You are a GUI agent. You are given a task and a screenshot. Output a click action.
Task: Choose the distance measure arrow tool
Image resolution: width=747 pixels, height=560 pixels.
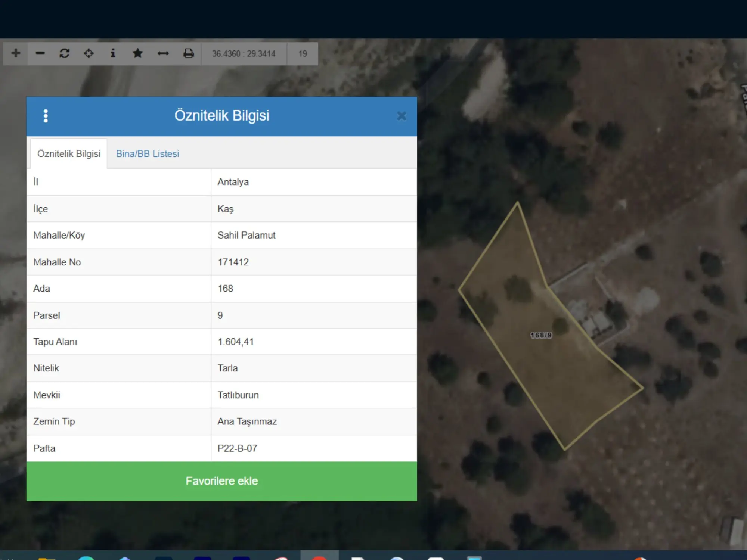[x=163, y=53]
